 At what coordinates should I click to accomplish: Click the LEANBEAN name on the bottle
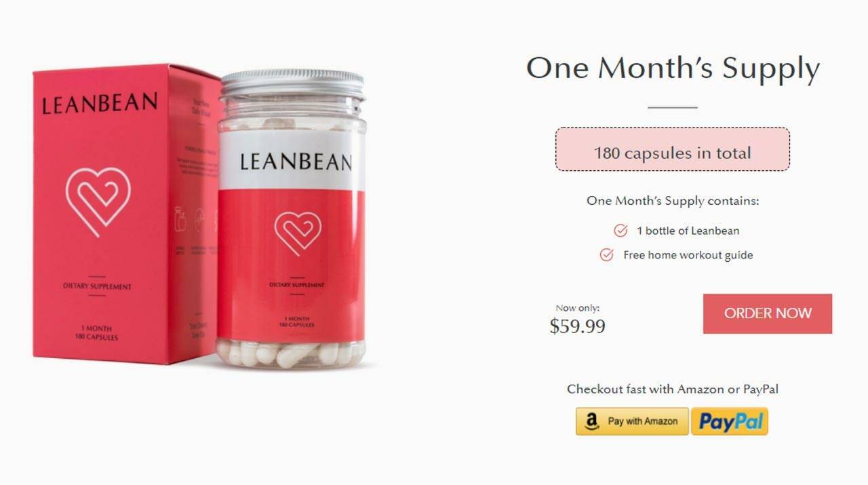(x=296, y=161)
